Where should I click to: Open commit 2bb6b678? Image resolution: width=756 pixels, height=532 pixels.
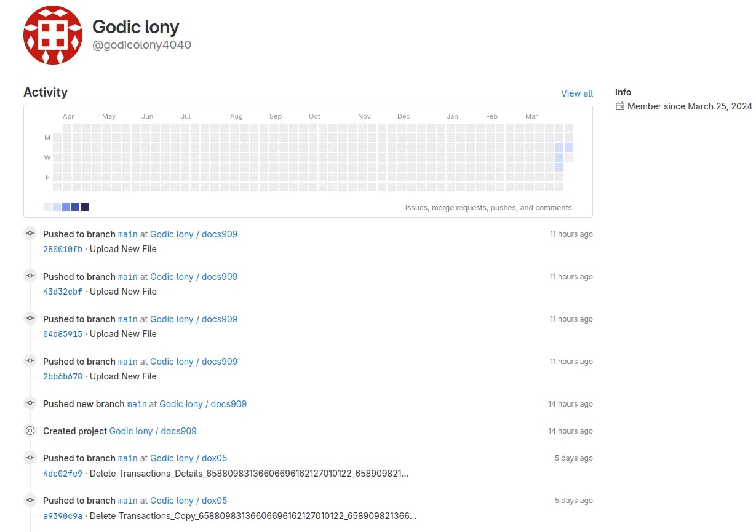63,376
